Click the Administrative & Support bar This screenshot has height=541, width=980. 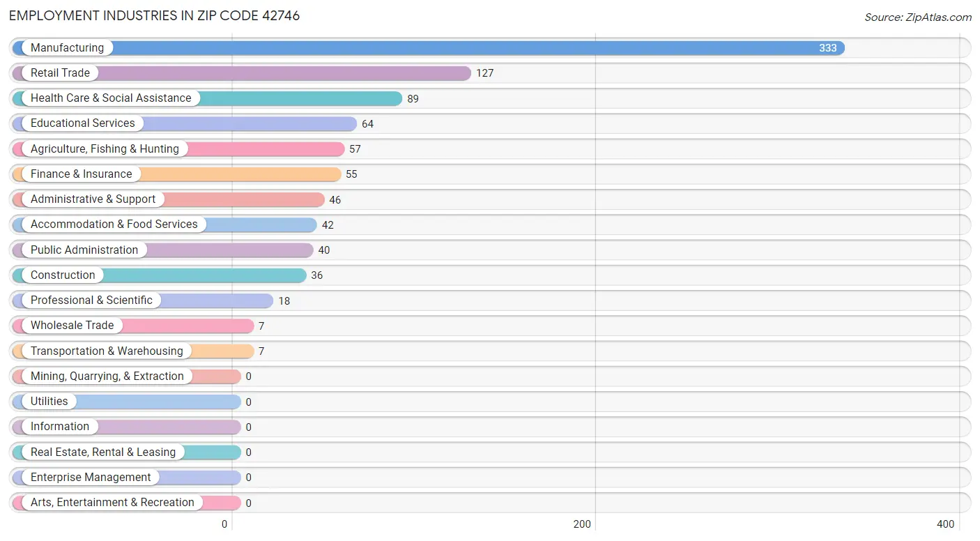click(x=169, y=199)
